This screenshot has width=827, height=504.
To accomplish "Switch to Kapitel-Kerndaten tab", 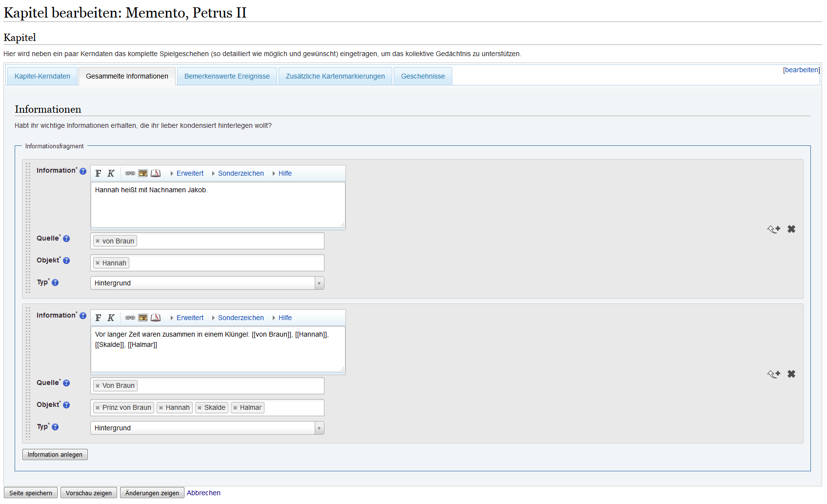I will (x=42, y=76).
